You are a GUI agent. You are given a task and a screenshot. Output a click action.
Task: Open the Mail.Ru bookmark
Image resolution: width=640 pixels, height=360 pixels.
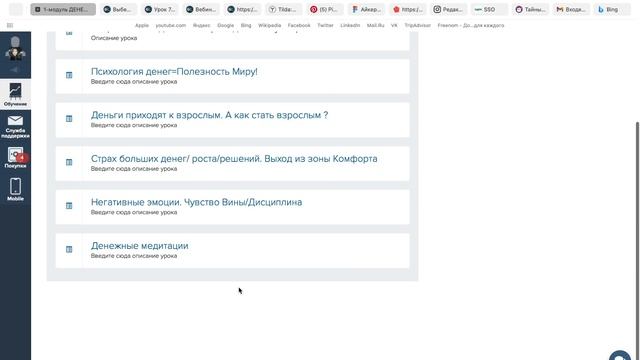click(375, 25)
